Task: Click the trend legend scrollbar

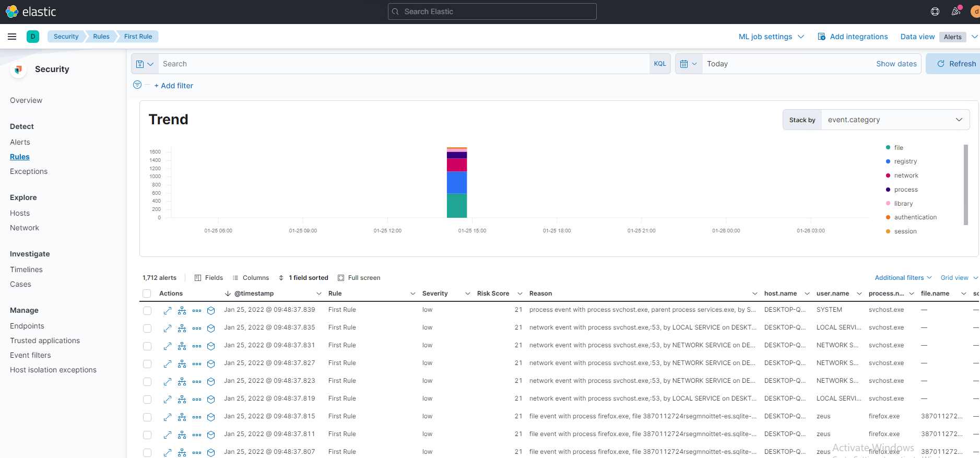Action: 966,184
